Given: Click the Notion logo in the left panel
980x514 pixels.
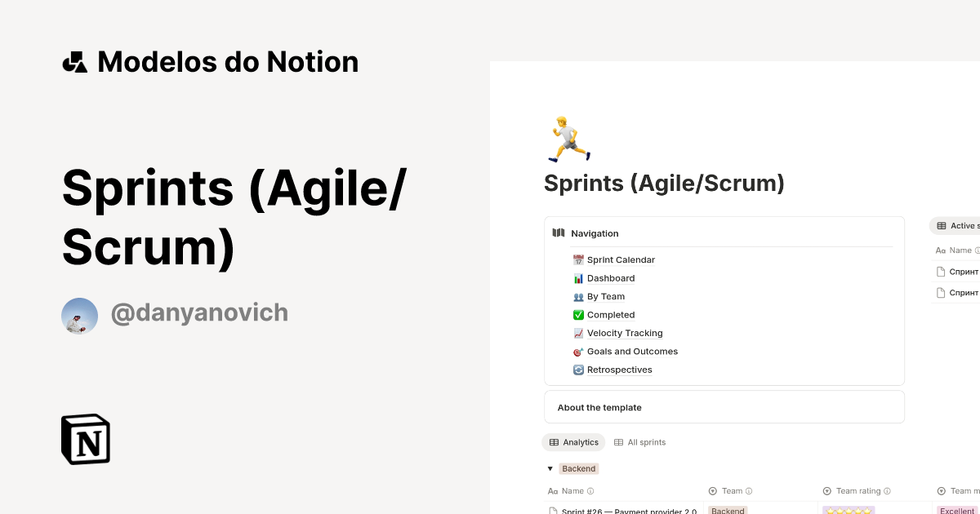Looking at the screenshot, I should coord(85,439).
